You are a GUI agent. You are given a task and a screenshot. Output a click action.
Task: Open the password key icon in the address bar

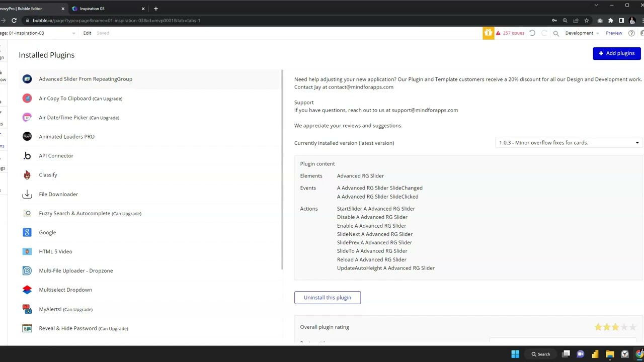(x=554, y=21)
